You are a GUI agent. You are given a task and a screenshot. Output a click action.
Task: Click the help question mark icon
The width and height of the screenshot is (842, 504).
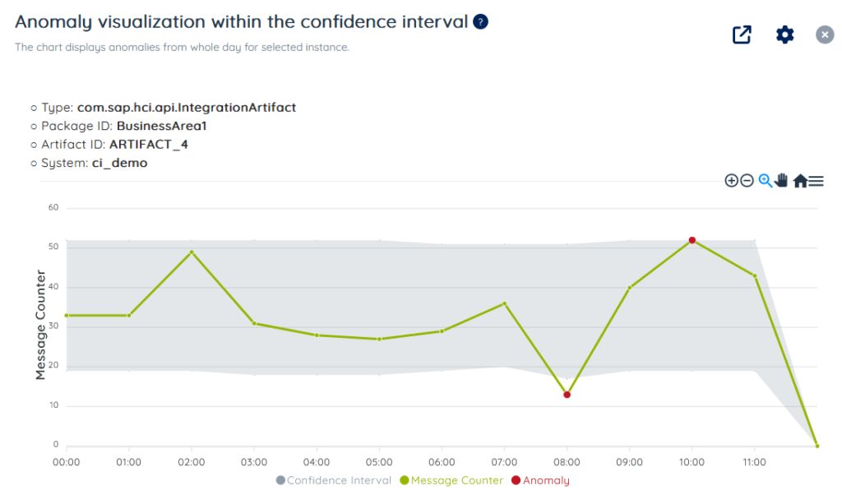pyautogui.click(x=481, y=22)
